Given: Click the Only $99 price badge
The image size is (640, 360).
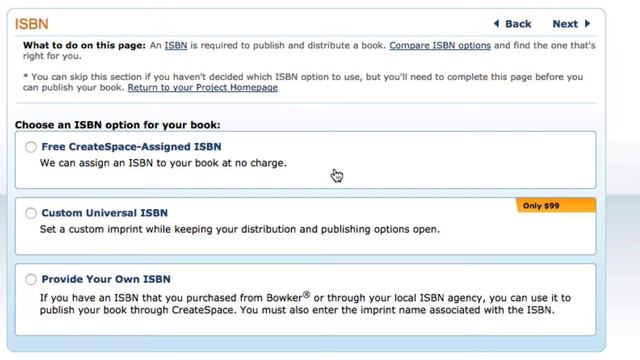Looking at the screenshot, I should [556, 205].
